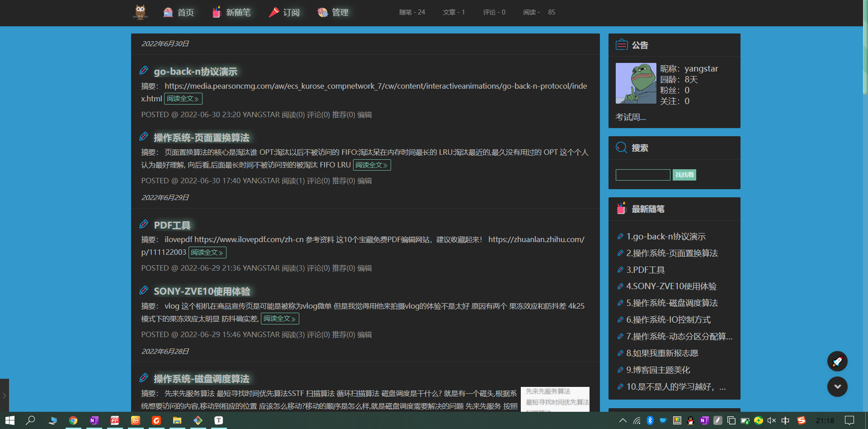Viewport: 868px width, 429px height.
Task: Open the 首页 home menu item
Action: [x=179, y=12]
